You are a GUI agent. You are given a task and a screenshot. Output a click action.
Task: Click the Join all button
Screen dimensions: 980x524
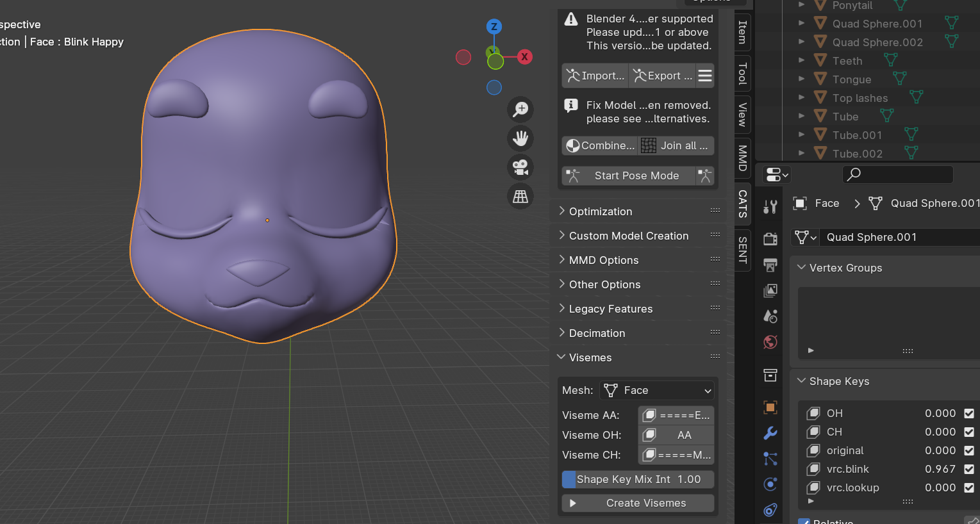[676, 145]
